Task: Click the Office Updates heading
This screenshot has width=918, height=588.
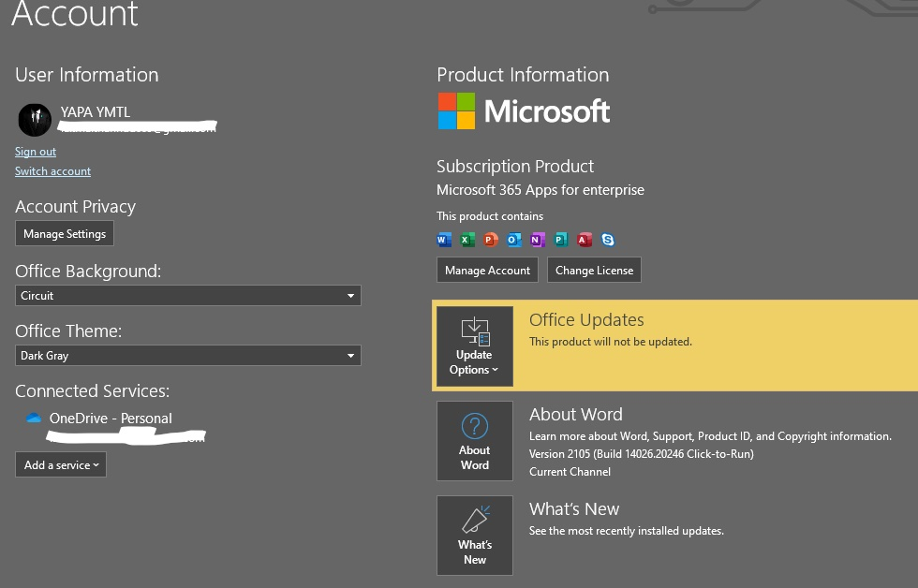Action: [586, 320]
